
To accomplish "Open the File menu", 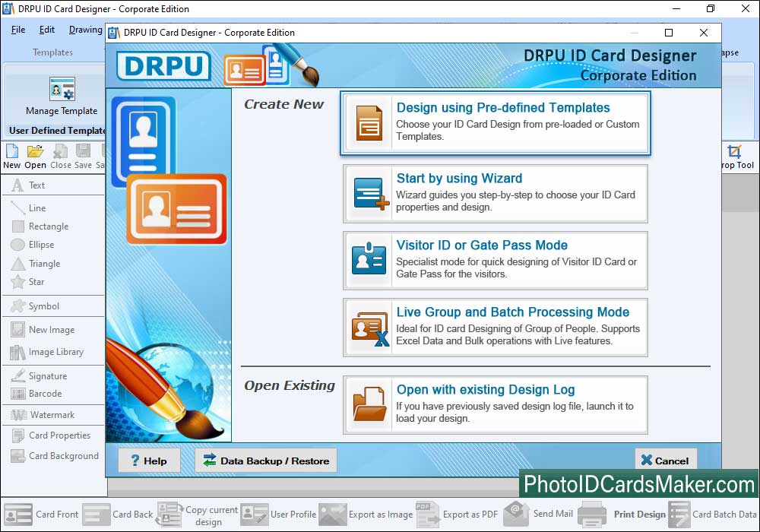I will 18,30.
